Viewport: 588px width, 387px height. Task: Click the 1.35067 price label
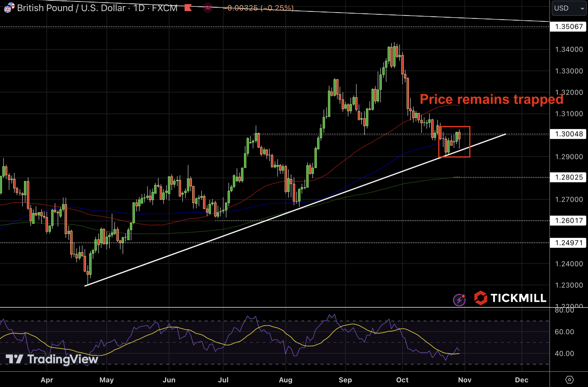568,27
